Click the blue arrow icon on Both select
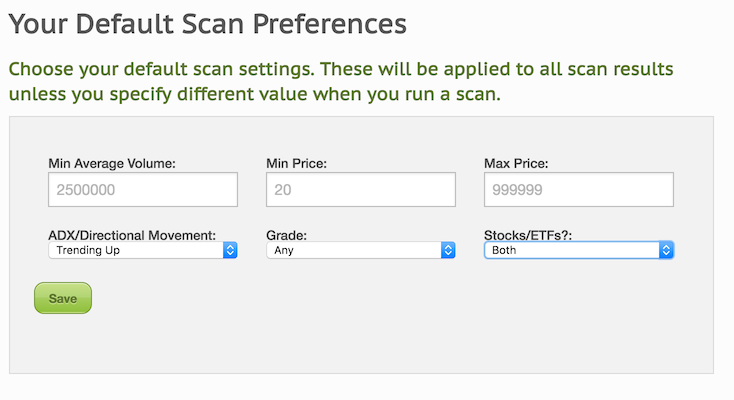Image resolution: width=734 pixels, height=400 pixels. click(x=666, y=250)
